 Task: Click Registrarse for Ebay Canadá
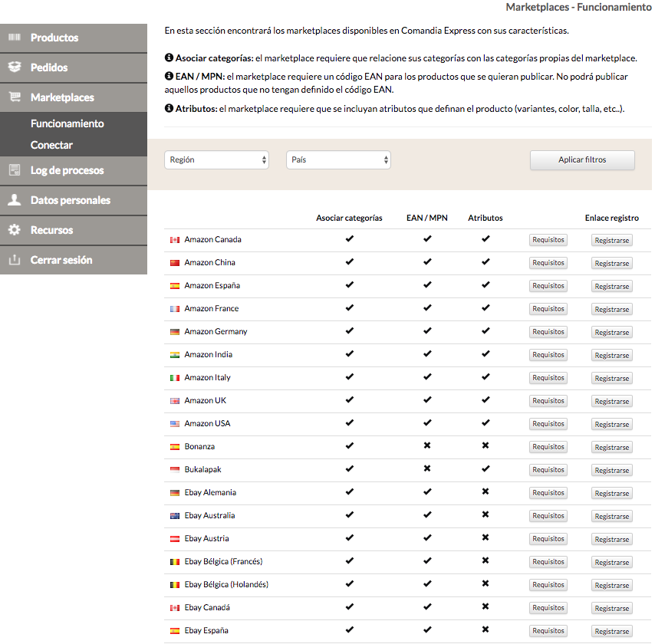pos(611,608)
